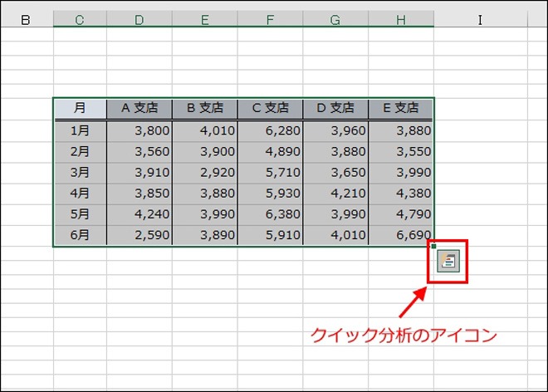Select column F header
The width and height of the screenshot is (548, 392).
(270, 19)
